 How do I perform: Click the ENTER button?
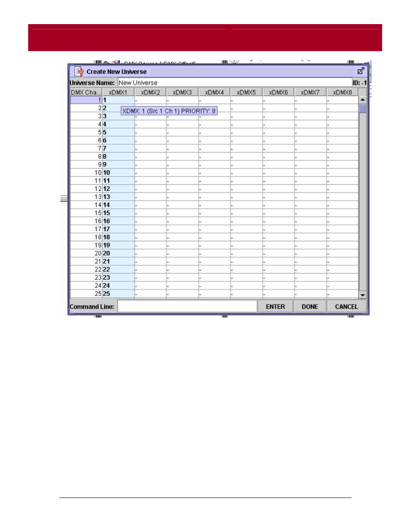coord(275,307)
